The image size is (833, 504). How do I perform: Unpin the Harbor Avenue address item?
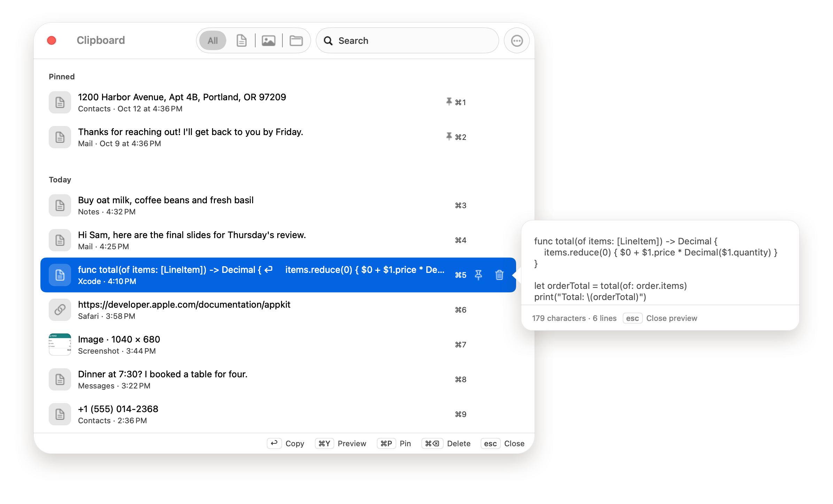449,102
